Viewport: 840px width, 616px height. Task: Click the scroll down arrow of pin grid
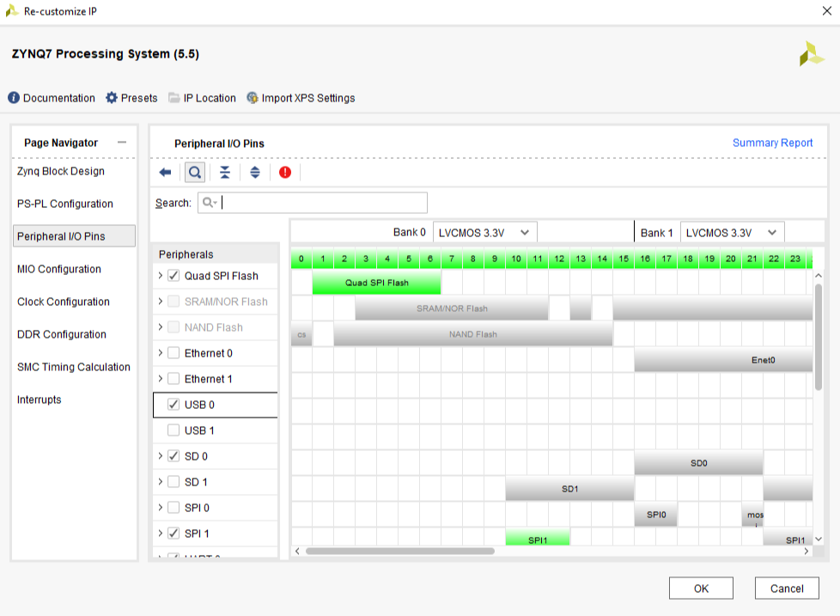click(818, 539)
